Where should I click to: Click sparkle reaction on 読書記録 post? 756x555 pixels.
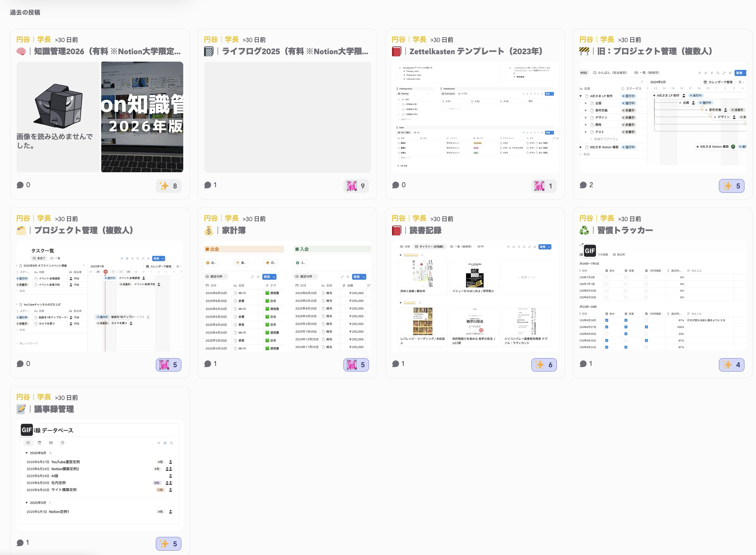click(x=543, y=364)
